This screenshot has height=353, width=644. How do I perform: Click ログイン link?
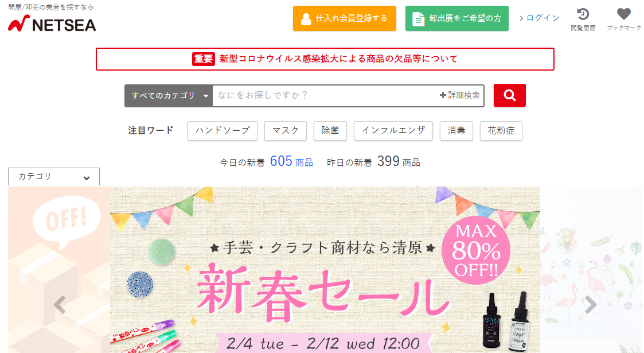[540, 18]
